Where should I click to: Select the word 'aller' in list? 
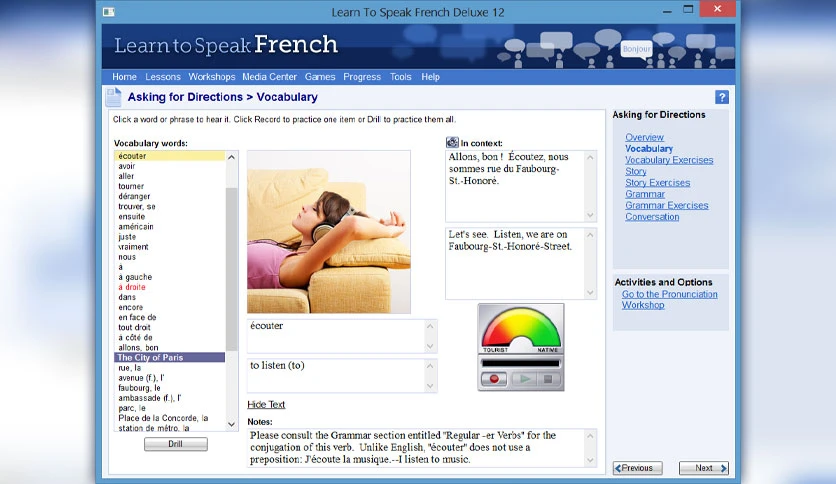coord(170,176)
